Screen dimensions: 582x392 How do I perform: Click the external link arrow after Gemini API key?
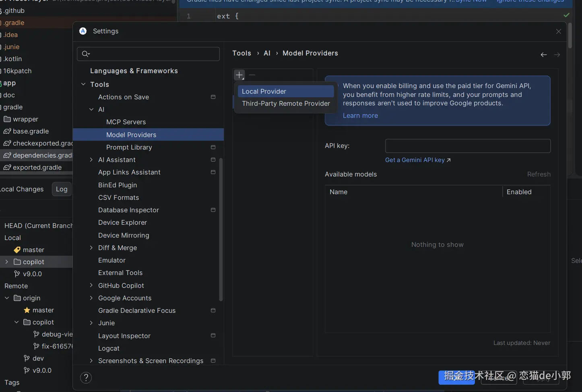pos(449,160)
